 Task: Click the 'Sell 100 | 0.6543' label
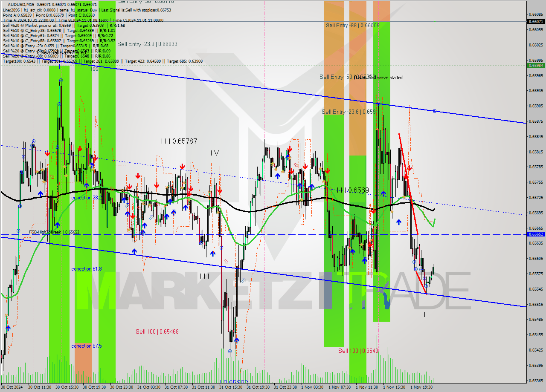point(358,351)
